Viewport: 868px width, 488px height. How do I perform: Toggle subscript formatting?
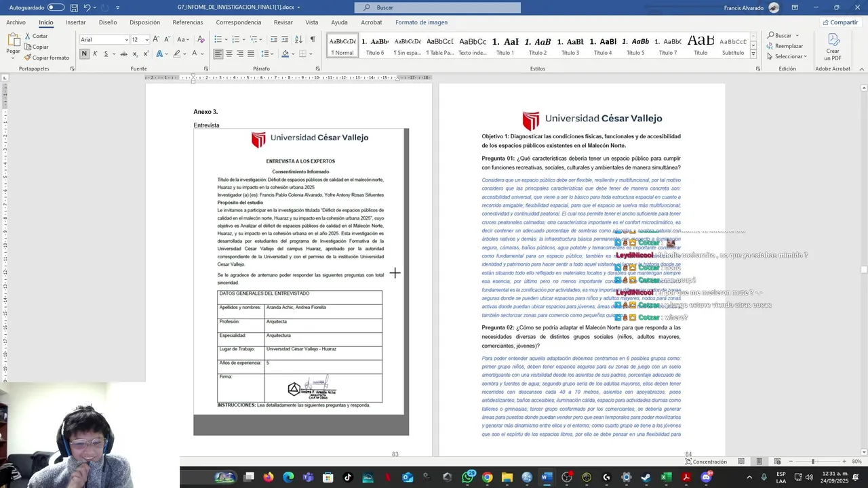pyautogui.click(x=135, y=54)
